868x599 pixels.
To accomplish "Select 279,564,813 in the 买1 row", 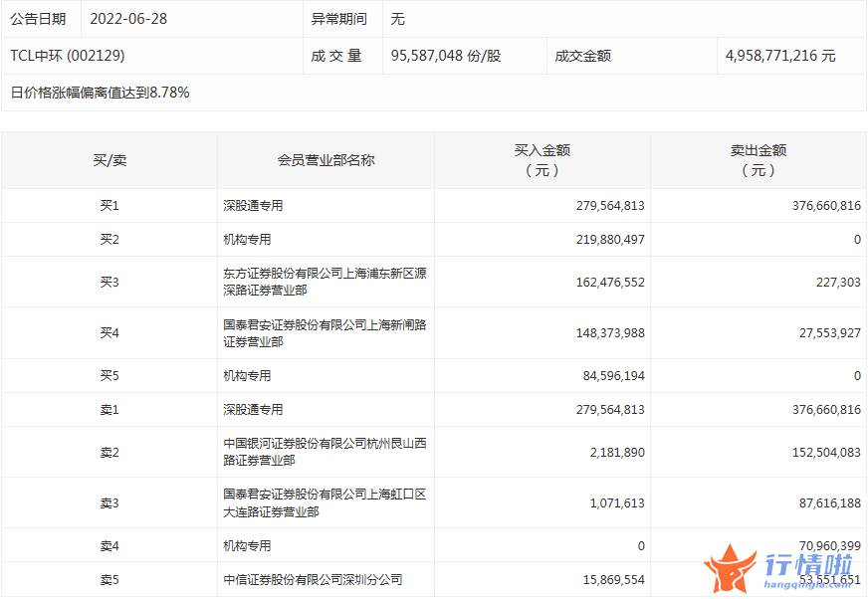I will click(610, 205).
